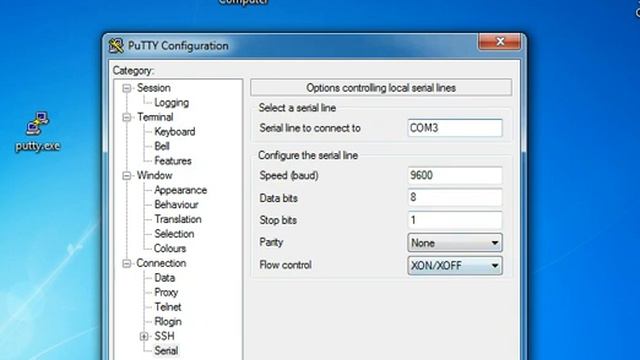
Task: Click the 'Options controlling local serial lines' header
Action: click(x=381, y=88)
